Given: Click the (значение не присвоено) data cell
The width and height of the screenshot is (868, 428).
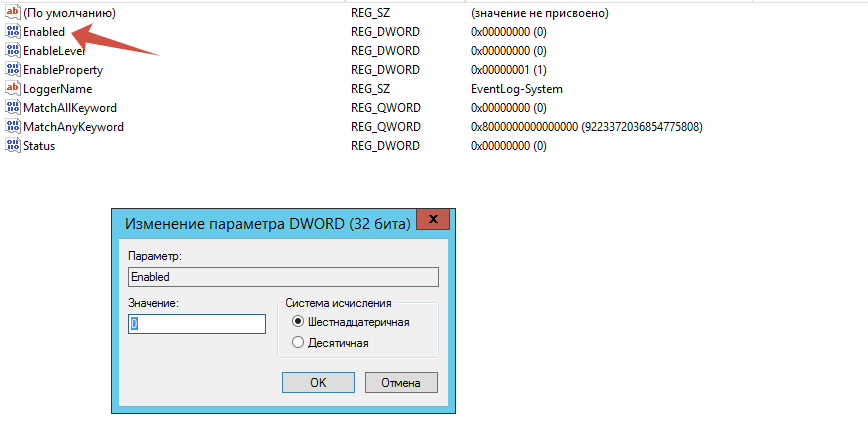Looking at the screenshot, I should 540,13.
